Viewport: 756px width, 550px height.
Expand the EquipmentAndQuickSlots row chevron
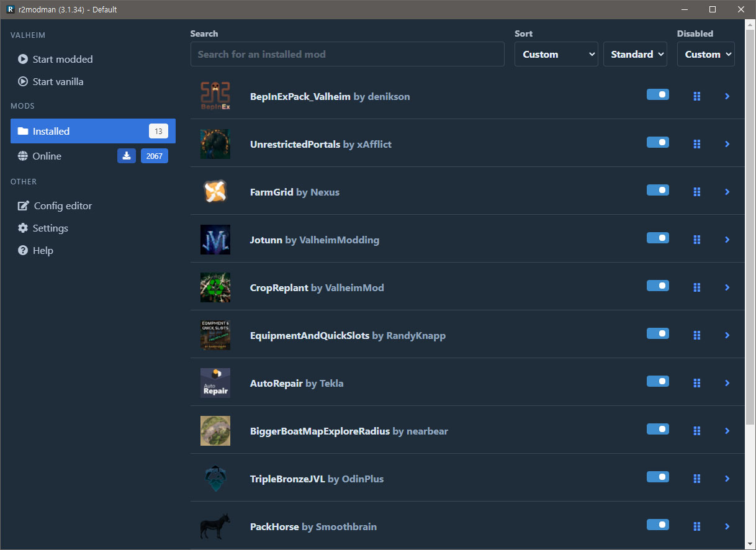click(727, 335)
